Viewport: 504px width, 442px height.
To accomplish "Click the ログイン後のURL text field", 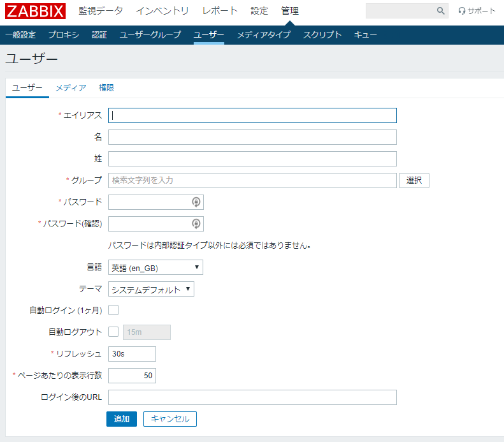I will click(252, 397).
